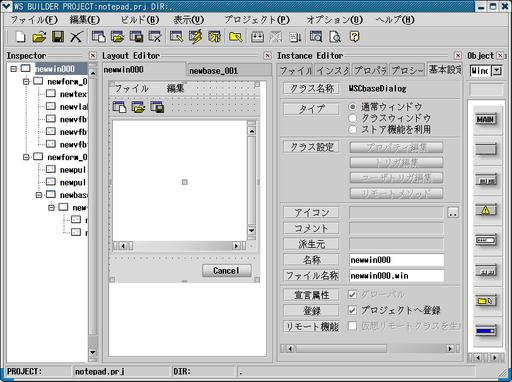Click the build window lightning icon
This screenshot has width=512, height=382.
click(195, 37)
